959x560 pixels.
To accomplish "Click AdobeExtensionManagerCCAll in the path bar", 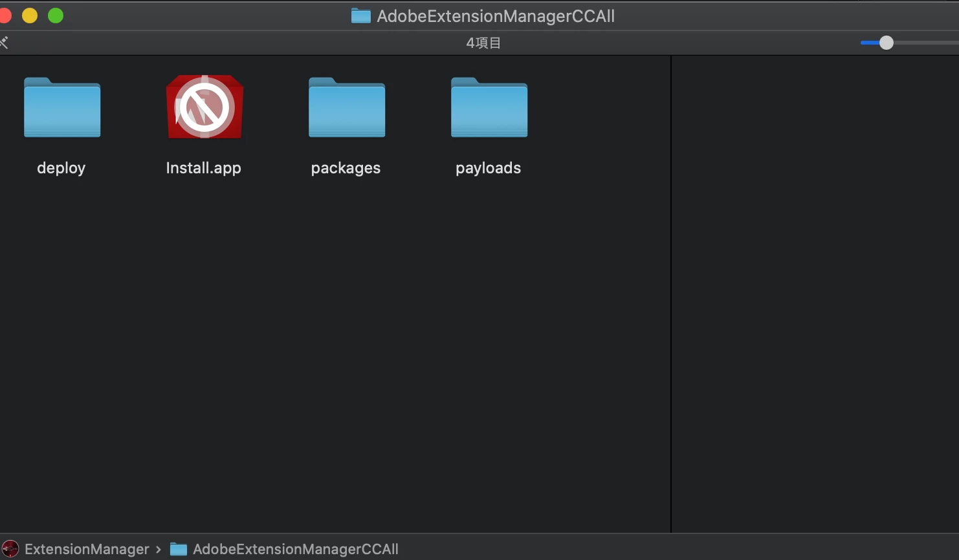I will (296, 549).
